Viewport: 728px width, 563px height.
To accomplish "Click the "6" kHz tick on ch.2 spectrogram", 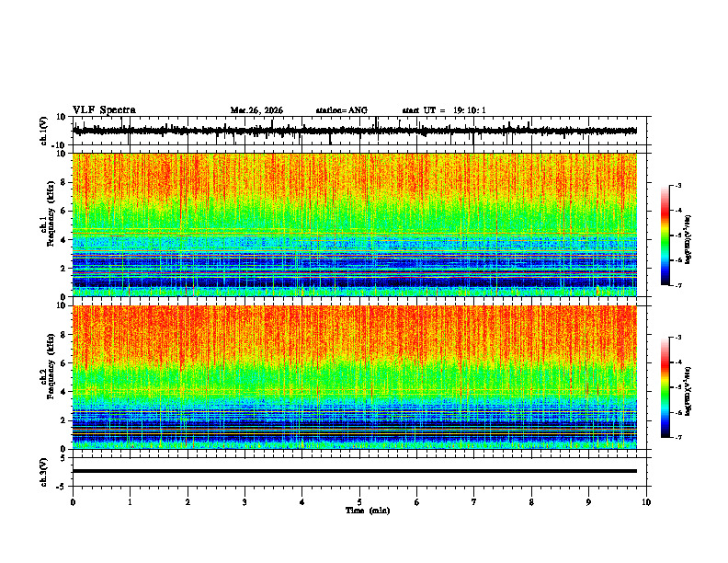I will (64, 362).
